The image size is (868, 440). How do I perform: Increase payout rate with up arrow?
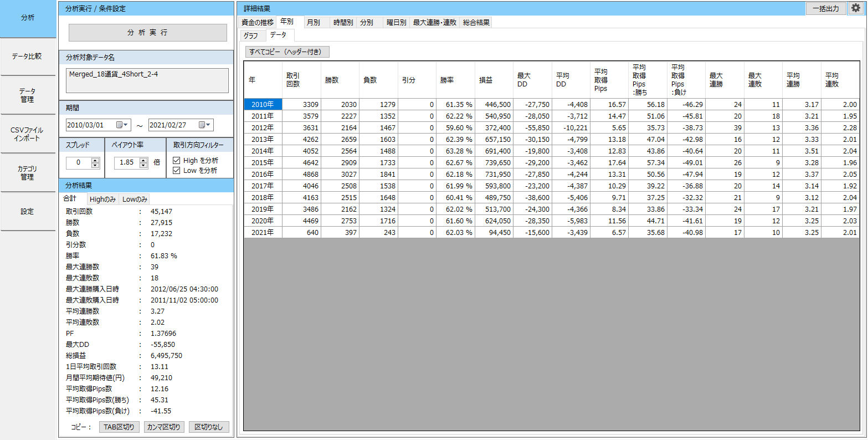[x=143, y=160]
